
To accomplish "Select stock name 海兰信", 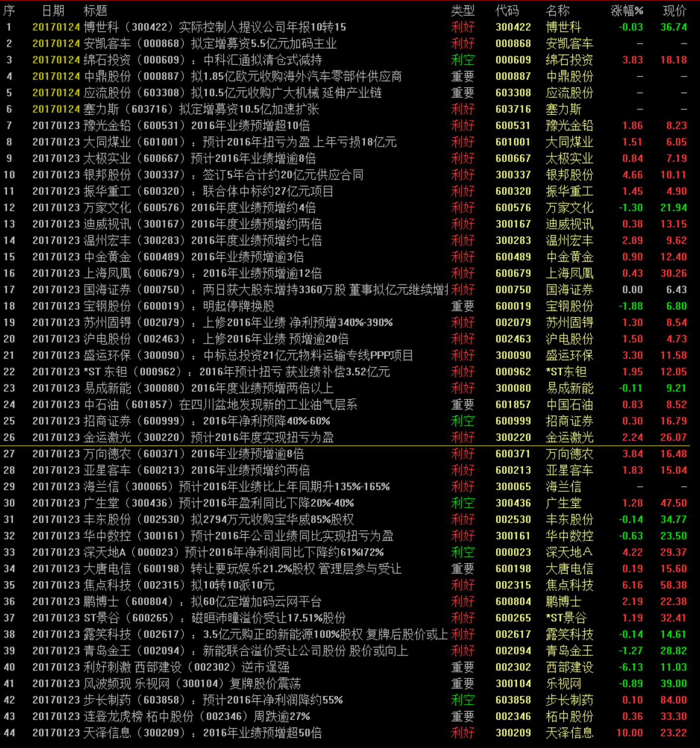I will [563, 486].
